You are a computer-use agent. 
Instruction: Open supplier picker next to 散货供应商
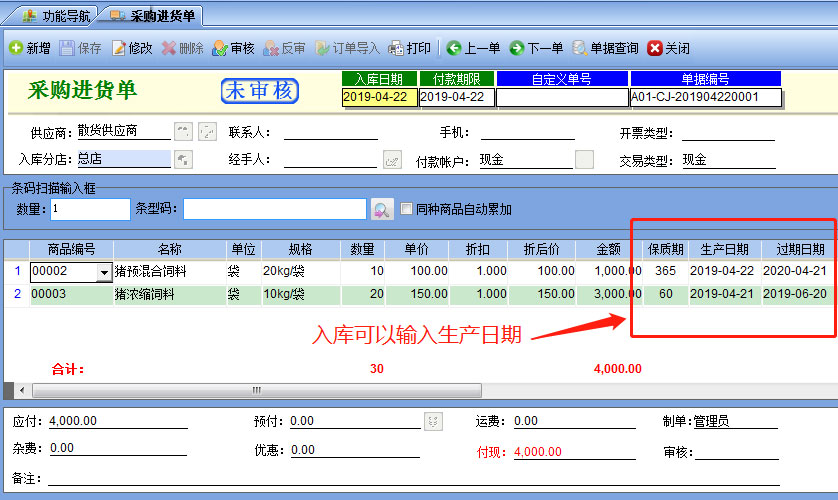[x=182, y=132]
